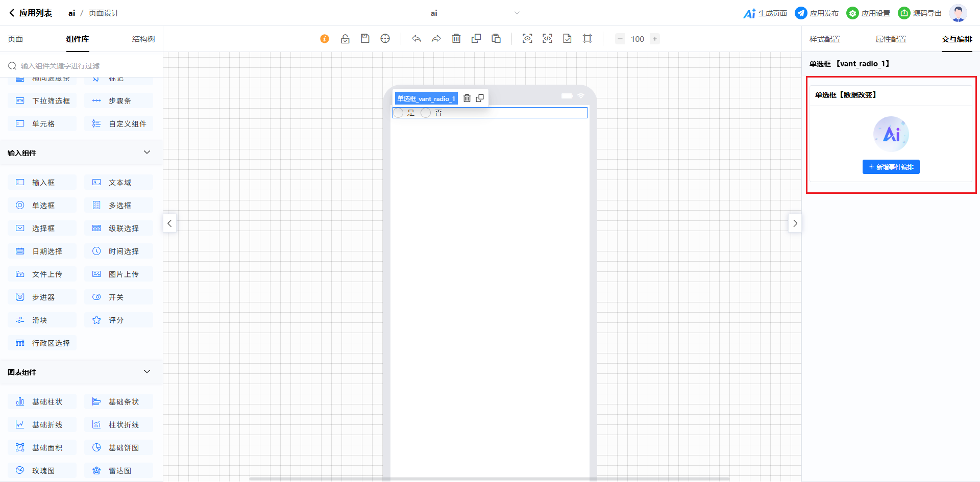Click the save icon in toolbar

[365, 39]
